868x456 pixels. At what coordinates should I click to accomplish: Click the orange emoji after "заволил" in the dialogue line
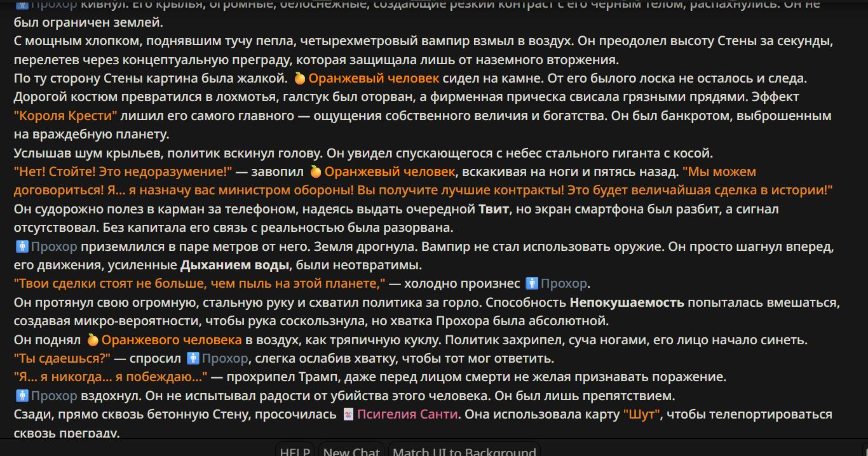click(316, 171)
